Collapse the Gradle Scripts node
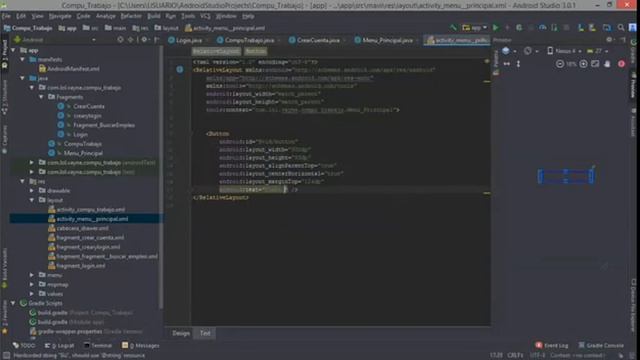 click(x=13, y=303)
